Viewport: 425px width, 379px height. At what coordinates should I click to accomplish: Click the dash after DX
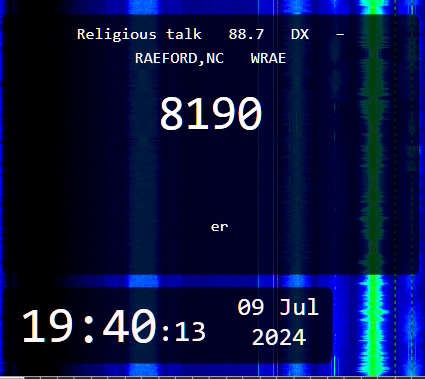click(340, 34)
